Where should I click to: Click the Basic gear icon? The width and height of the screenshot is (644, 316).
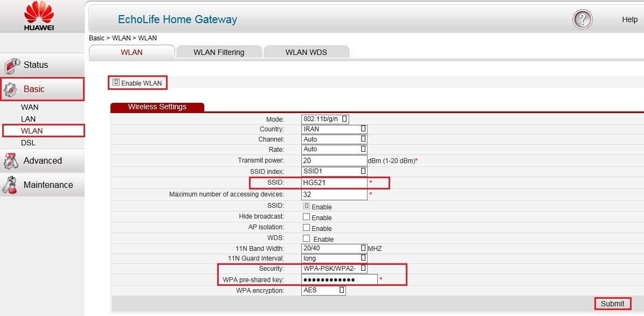12,89
